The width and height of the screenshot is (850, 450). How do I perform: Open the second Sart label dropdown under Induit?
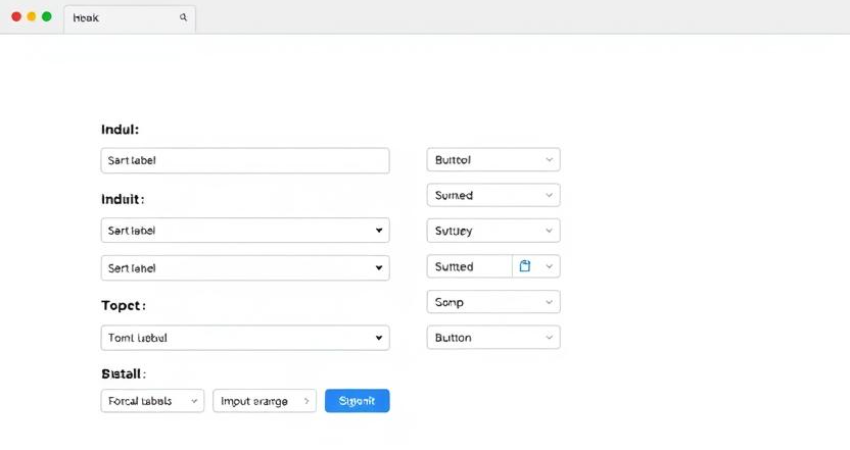click(245, 268)
